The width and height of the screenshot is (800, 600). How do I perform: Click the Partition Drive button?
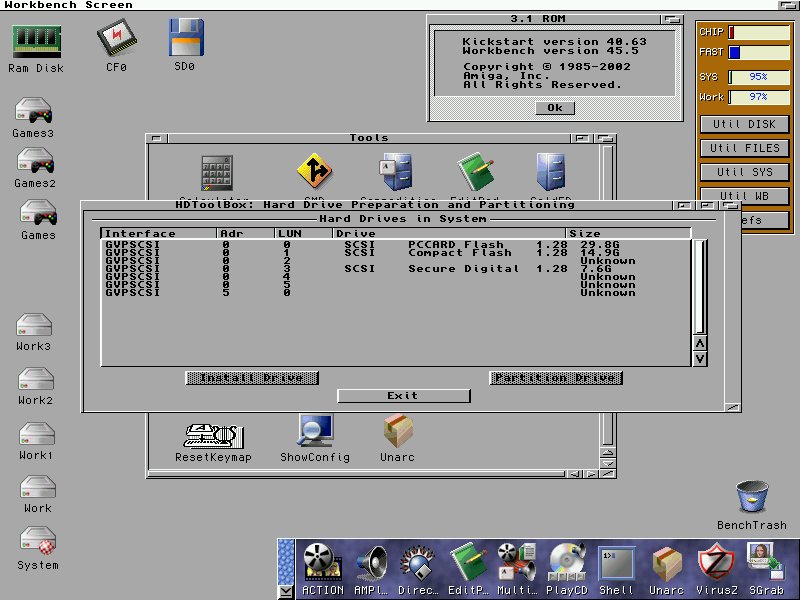click(x=556, y=378)
